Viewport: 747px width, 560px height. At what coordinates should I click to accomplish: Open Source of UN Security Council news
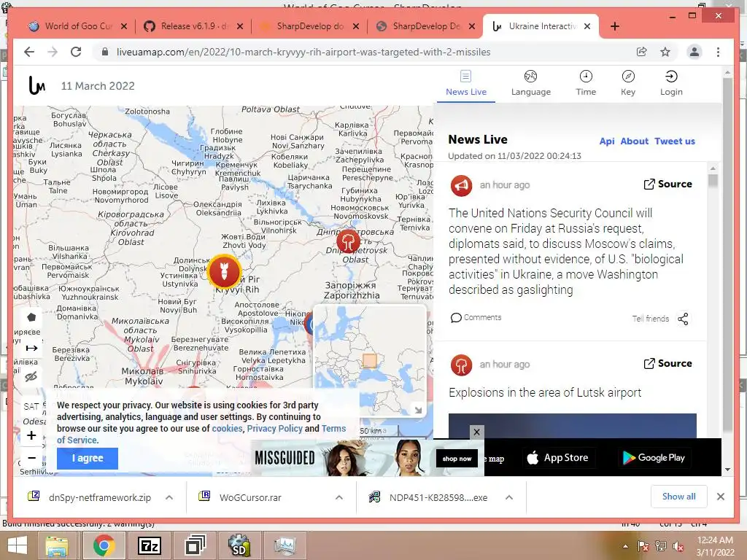pos(667,184)
